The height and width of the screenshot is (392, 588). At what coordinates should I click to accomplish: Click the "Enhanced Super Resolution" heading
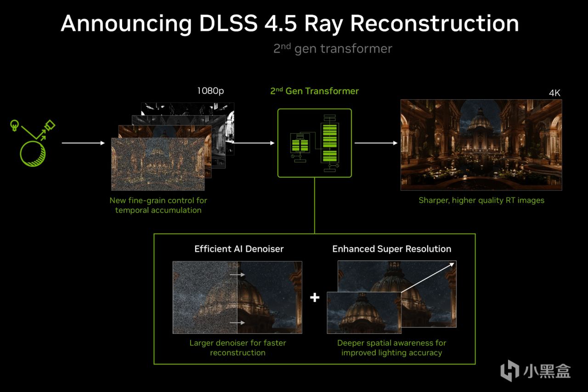(x=392, y=249)
